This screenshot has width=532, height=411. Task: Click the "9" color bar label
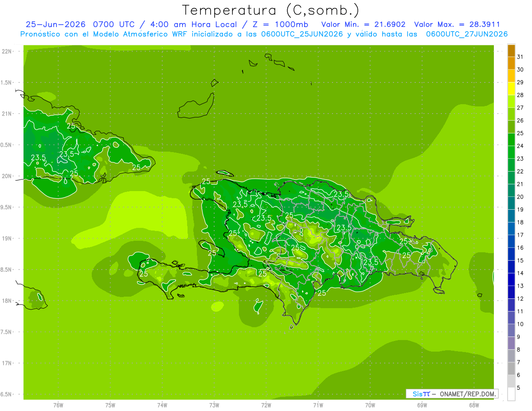[519, 337]
